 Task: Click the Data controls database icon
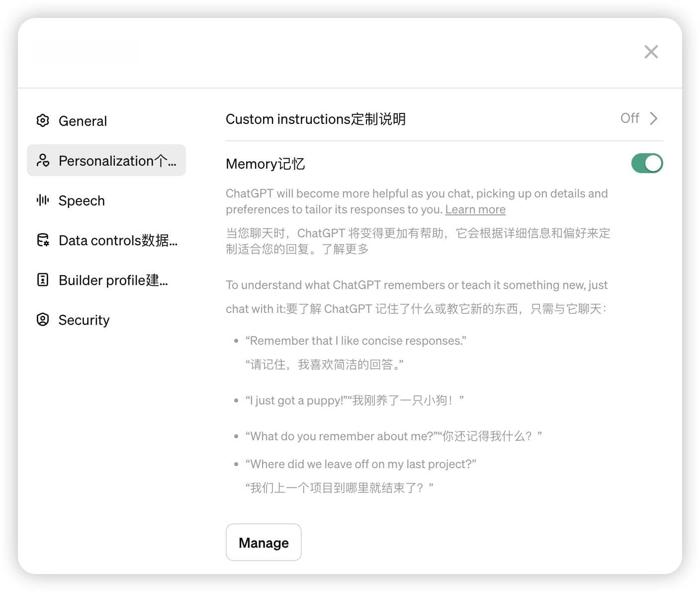tap(43, 240)
